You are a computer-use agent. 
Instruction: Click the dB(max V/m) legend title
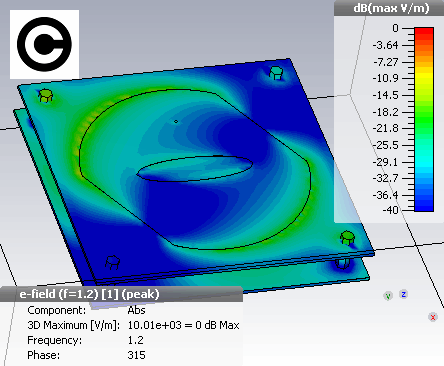391,8
